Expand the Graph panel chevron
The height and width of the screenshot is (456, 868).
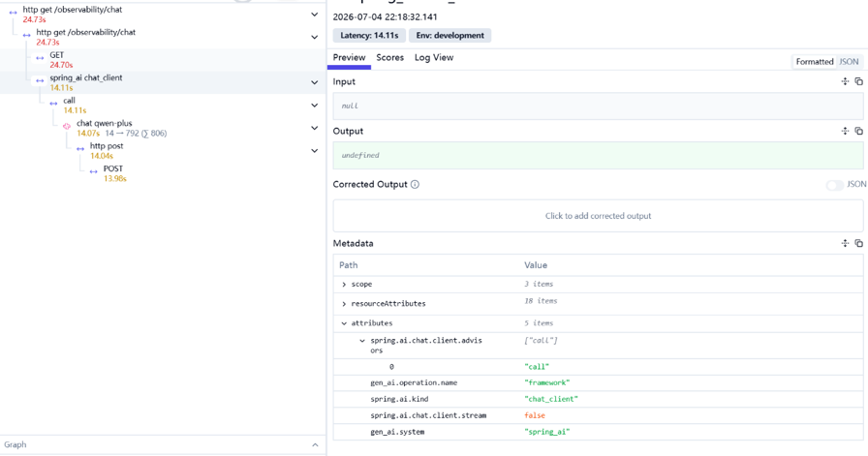[315, 445]
